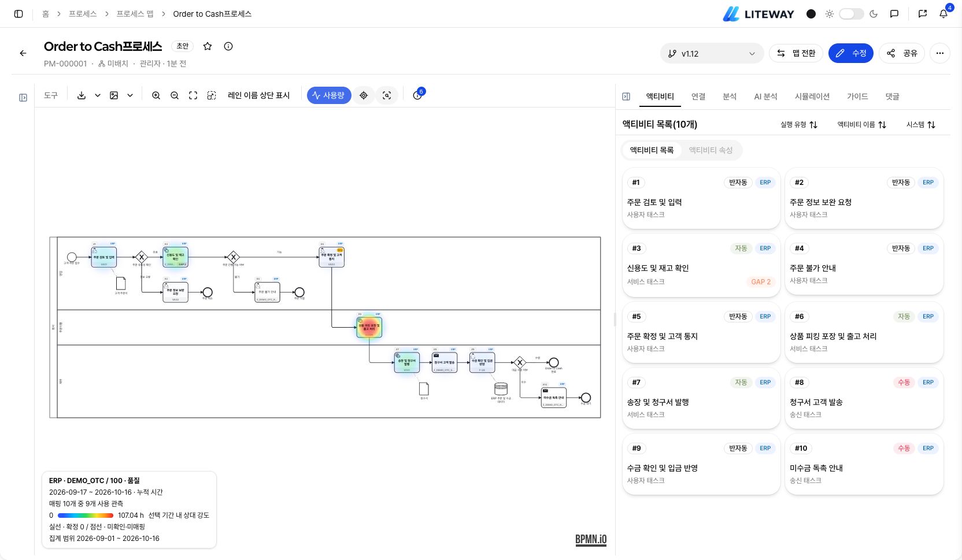Click the scan search icon in toolbar
The image size is (962, 560).
point(387,95)
